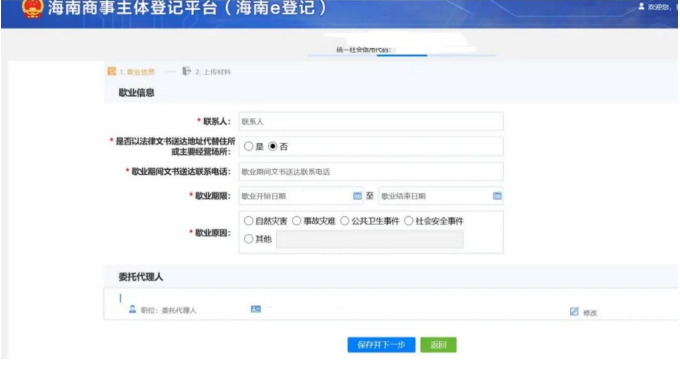Screen dimensions: 680x381
Task: Choose 其他 as closure reason
Action: (x=248, y=239)
